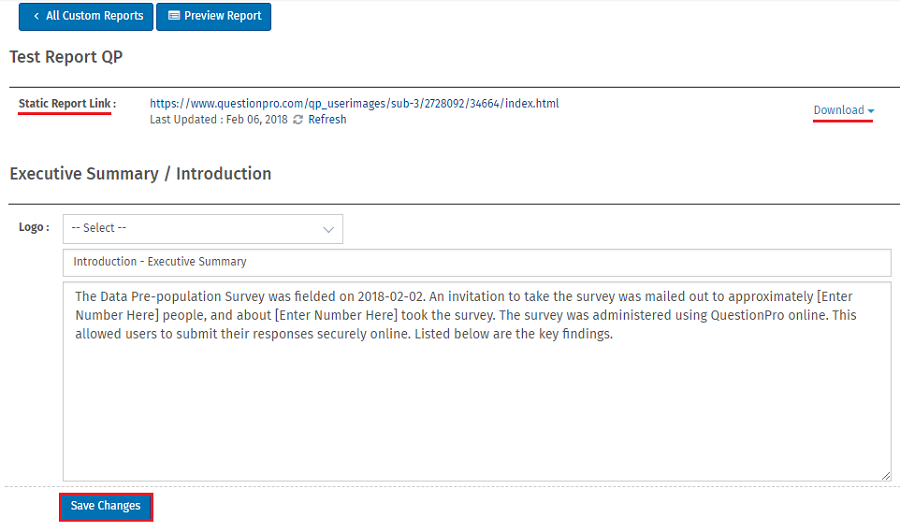Focus the Introduction - Executive Summary title field
The height and width of the screenshot is (532, 900).
pos(476,262)
